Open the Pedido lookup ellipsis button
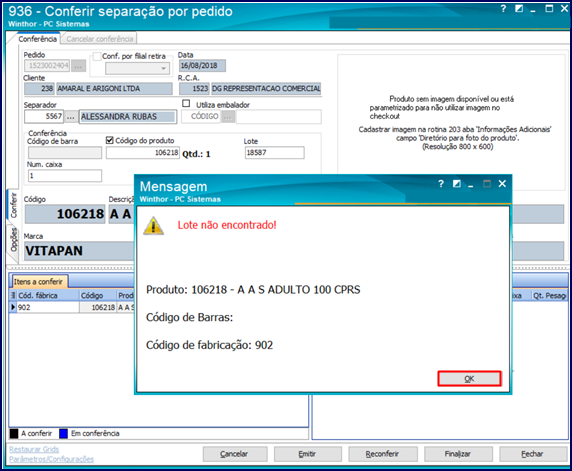Viewport: 572px width, 471px height. tap(78, 66)
